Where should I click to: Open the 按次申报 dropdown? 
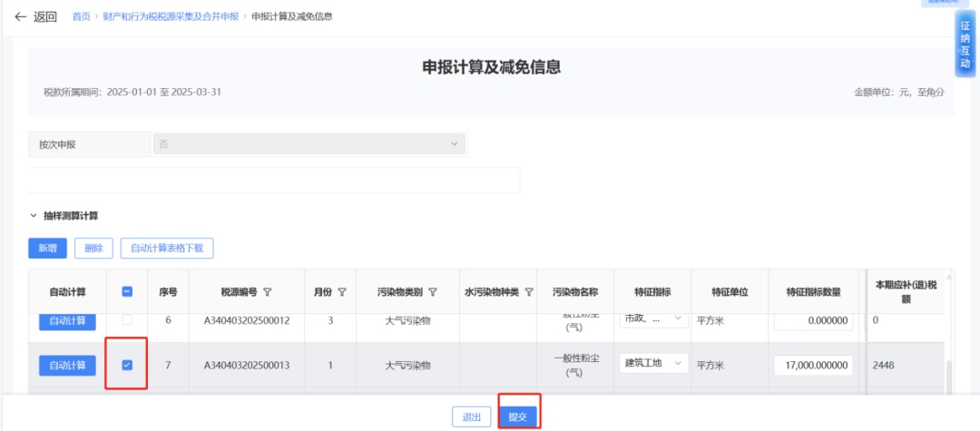pos(309,144)
